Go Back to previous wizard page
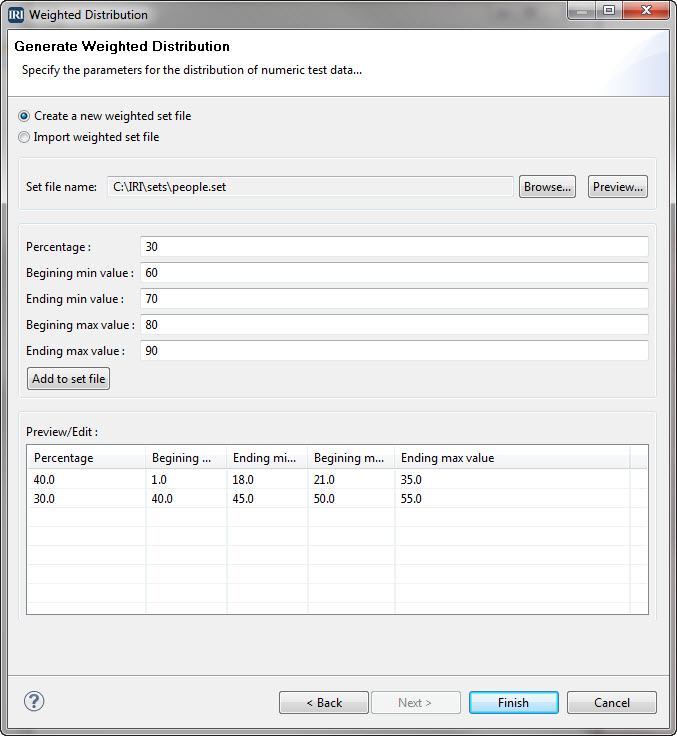The height and width of the screenshot is (736, 677). tap(323, 703)
